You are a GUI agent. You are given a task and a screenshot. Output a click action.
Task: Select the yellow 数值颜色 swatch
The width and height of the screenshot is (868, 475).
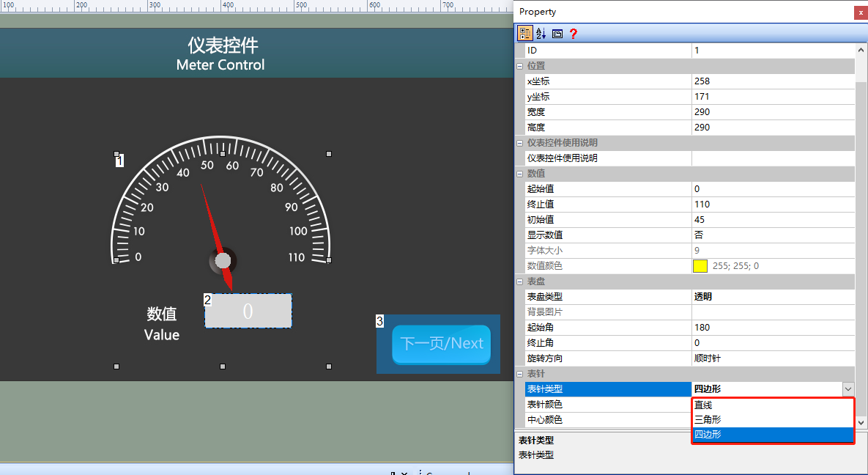point(700,266)
